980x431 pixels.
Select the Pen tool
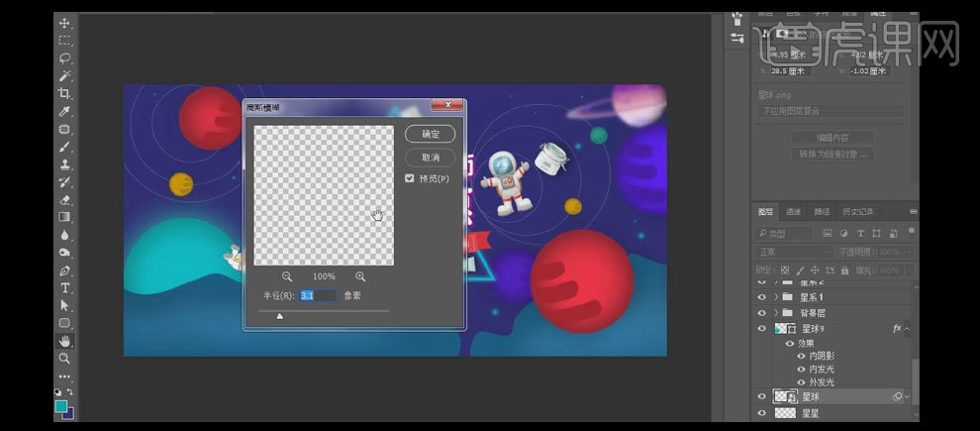pyautogui.click(x=64, y=270)
